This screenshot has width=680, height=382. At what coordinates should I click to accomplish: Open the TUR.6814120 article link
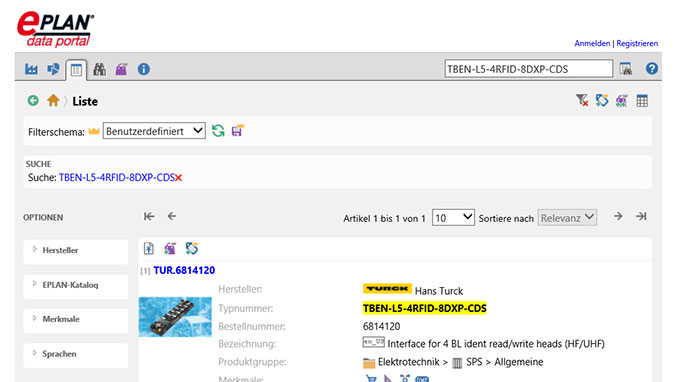pyautogui.click(x=184, y=270)
